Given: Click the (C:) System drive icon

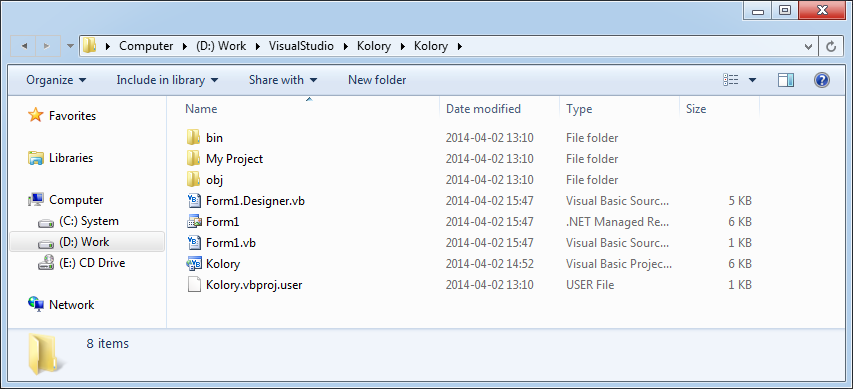Looking at the screenshot, I should (46, 222).
